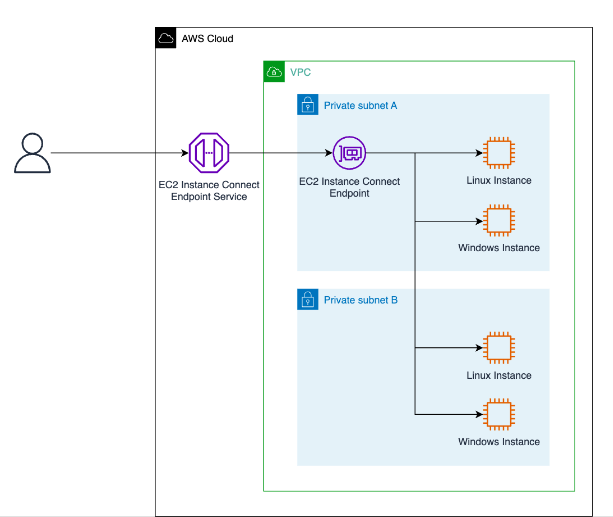The width and height of the screenshot is (613, 517).
Task: Click Linux Instance chip icon in subnet A
Action: [x=499, y=153]
